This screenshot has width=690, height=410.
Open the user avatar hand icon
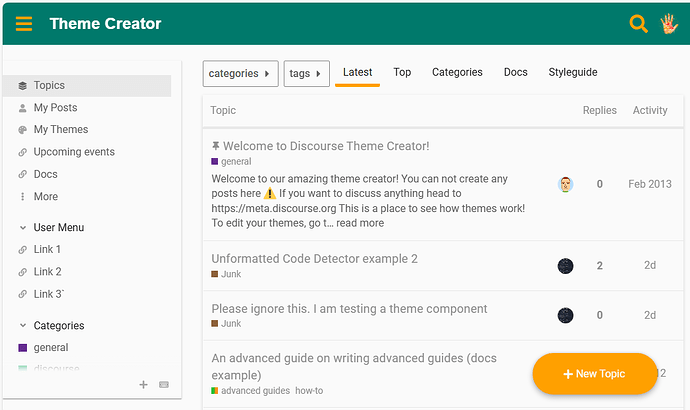[669, 24]
